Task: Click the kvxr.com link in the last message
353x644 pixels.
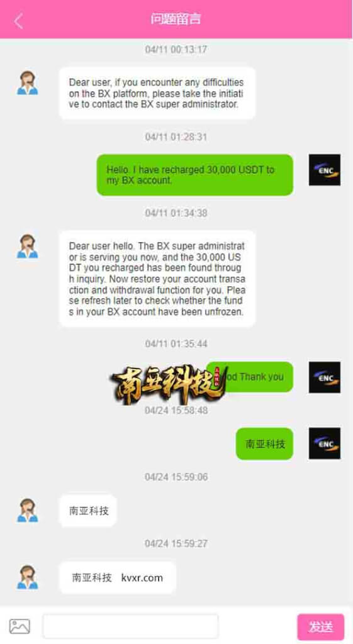Action: (x=142, y=577)
